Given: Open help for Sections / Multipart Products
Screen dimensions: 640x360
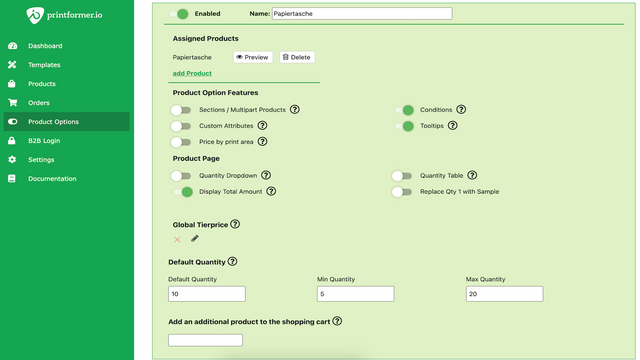Looking at the screenshot, I should [295, 109].
